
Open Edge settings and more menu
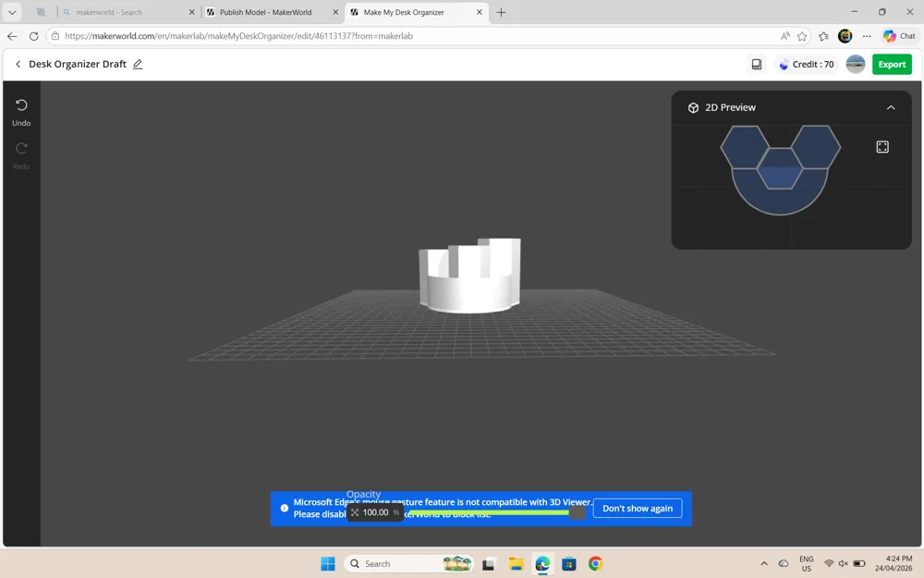point(867,36)
